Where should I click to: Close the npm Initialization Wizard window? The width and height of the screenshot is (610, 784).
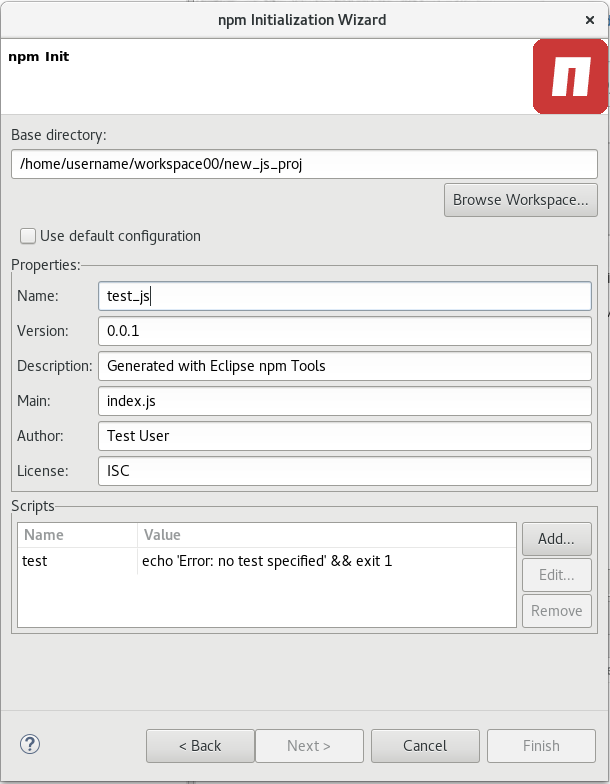(591, 19)
